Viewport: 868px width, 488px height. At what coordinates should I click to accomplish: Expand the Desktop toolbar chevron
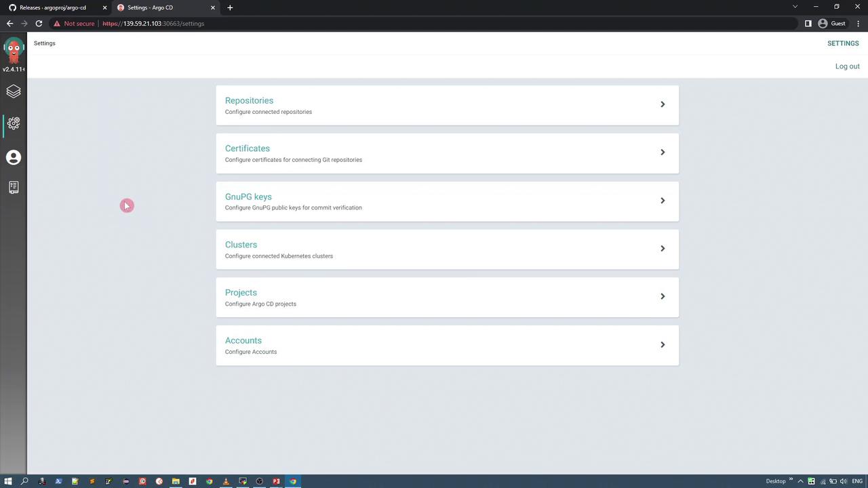pos(791,479)
